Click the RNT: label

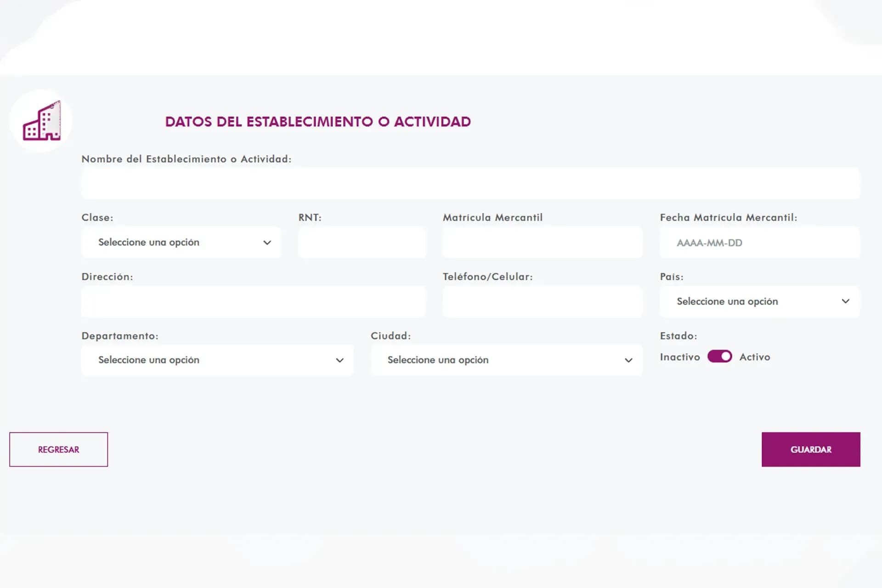click(310, 217)
